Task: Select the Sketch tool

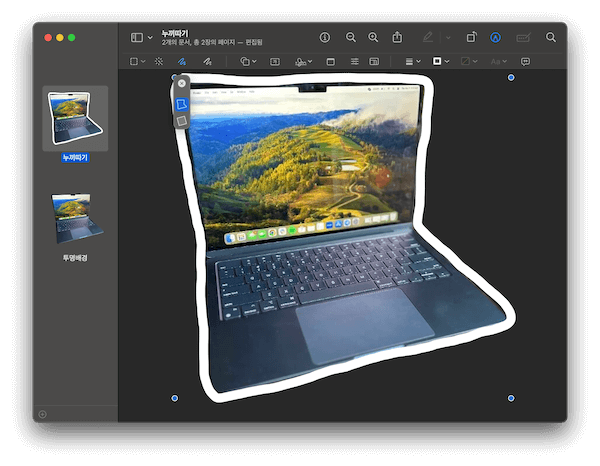Action: pos(182,61)
